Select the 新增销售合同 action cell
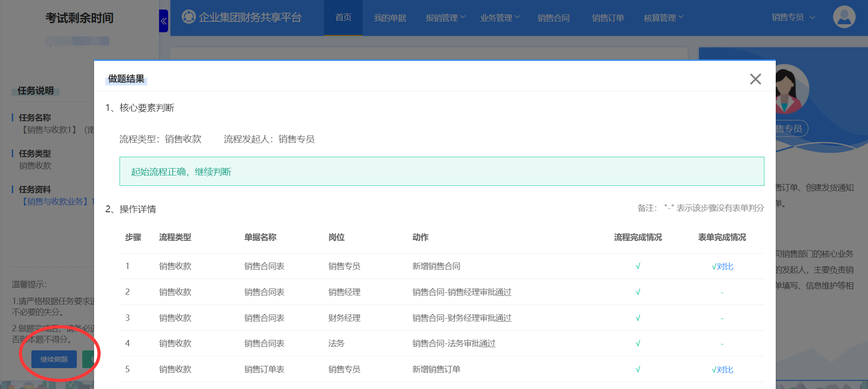 [436, 266]
